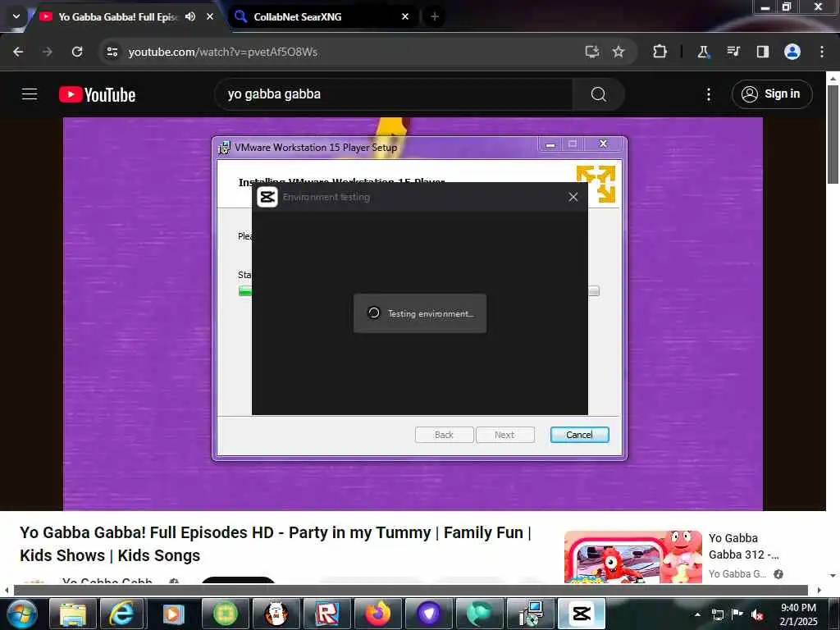
Task: Switch to the CollabNet SearXNG tab
Action: point(322,16)
